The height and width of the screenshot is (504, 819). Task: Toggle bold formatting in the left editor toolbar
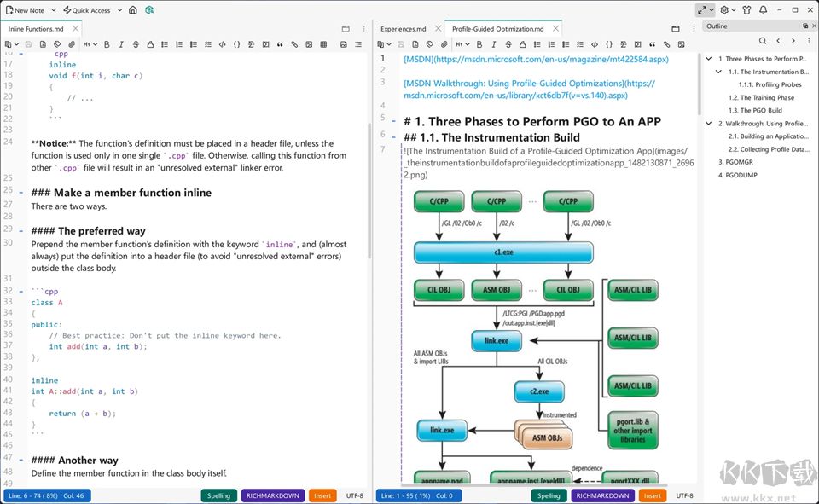pos(107,44)
